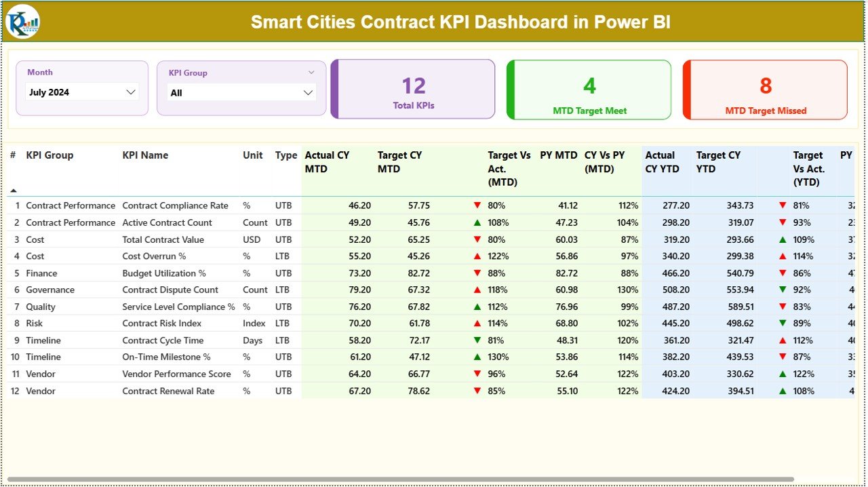Select the 8 MTD Target Missed card
Screen dimensions: 868x487
764,89
